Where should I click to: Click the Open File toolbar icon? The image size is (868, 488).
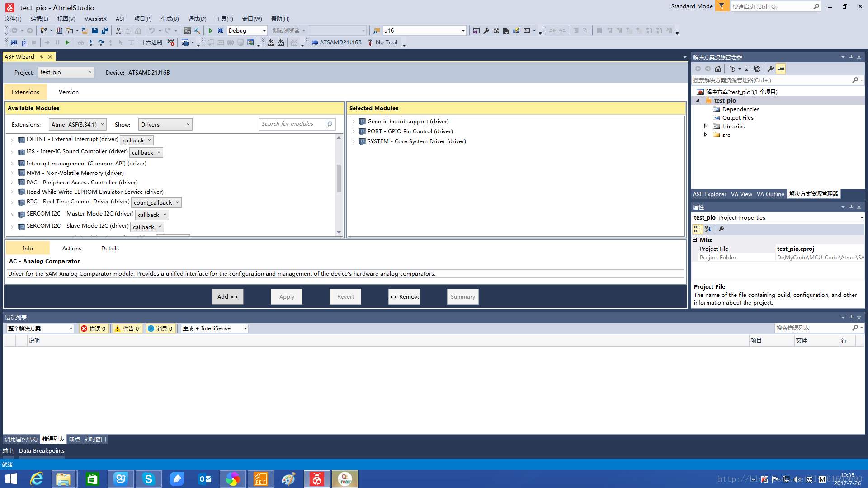[85, 31]
